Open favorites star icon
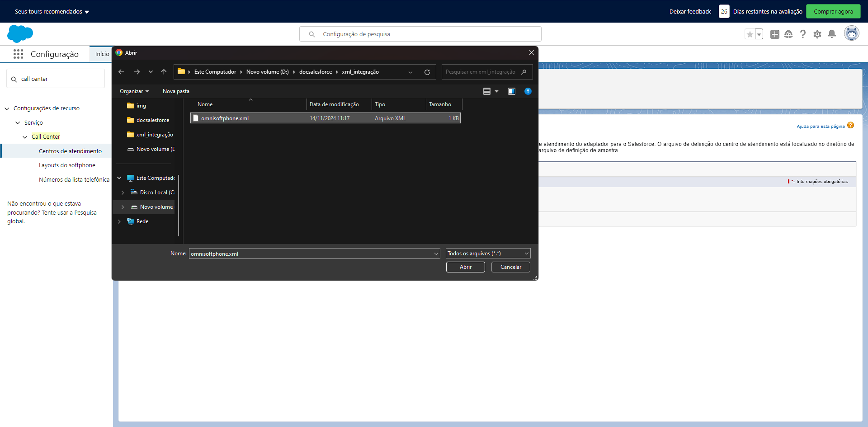The width and height of the screenshot is (868, 427). tap(750, 34)
